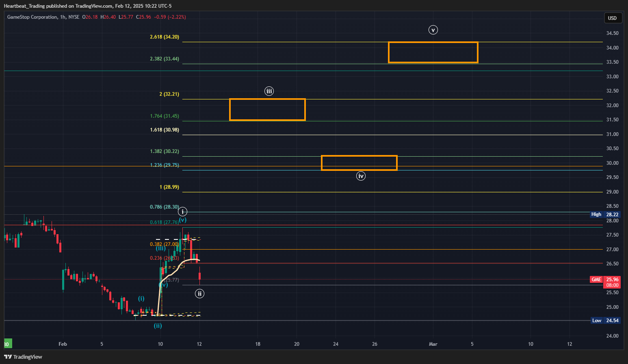The height and width of the screenshot is (364, 628).
Task: Click the cyan (v) sub-wave label near top
Action: (x=183, y=220)
